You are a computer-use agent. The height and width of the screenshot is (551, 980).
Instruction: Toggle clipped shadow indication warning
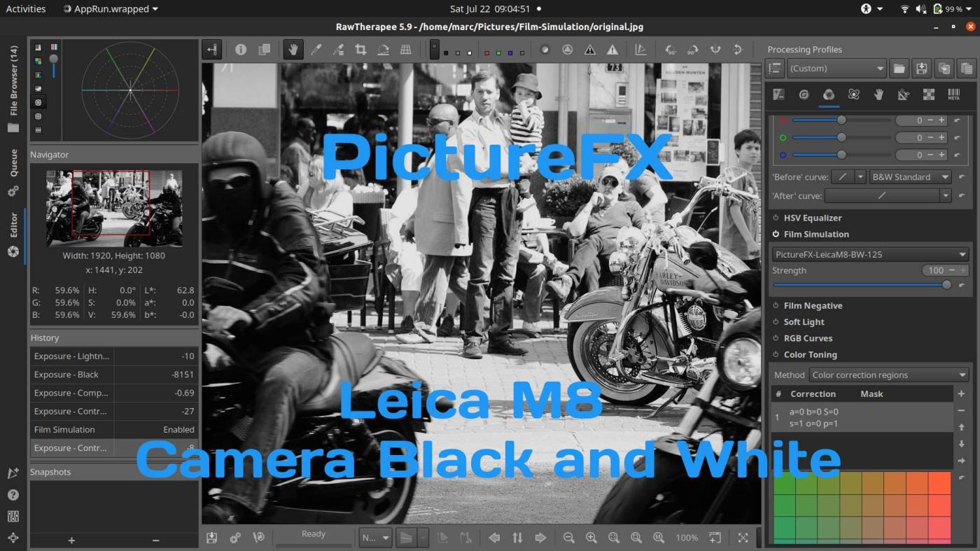589,50
